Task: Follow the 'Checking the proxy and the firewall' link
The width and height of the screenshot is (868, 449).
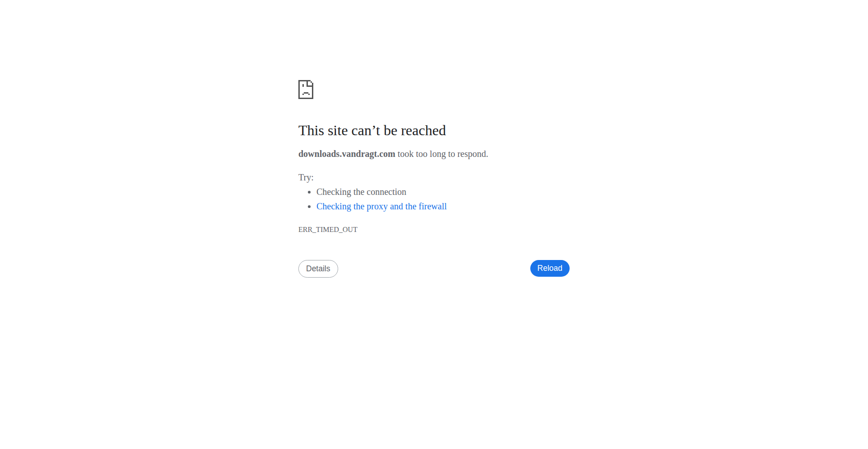Action: pyautogui.click(x=382, y=206)
